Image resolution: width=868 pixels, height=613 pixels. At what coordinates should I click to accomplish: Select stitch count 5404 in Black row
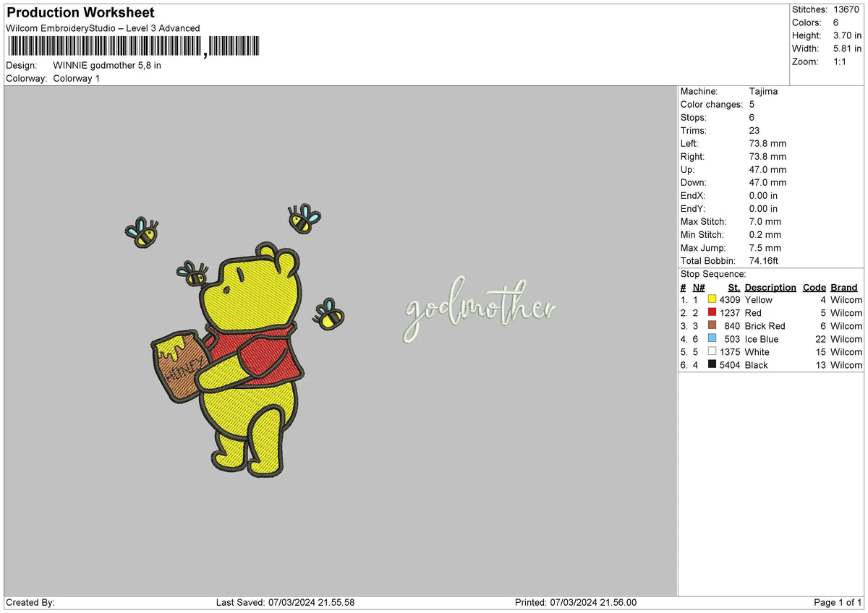click(730, 364)
